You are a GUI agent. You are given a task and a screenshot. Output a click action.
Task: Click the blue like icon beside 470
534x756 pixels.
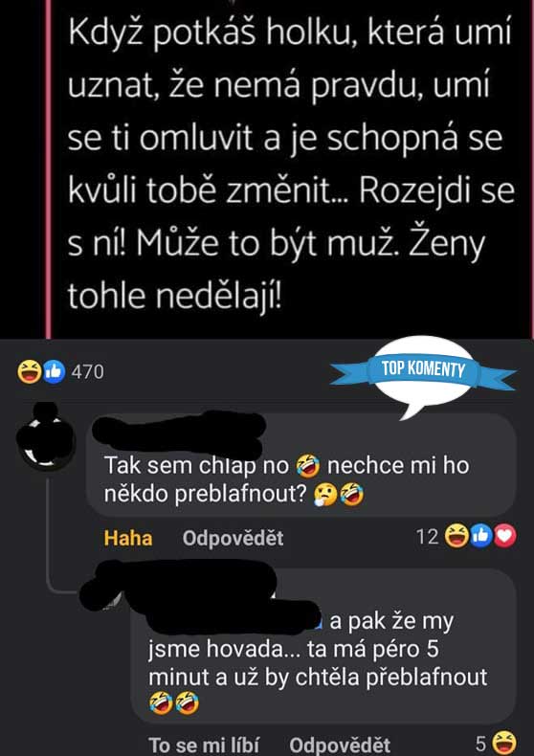pos(55,371)
